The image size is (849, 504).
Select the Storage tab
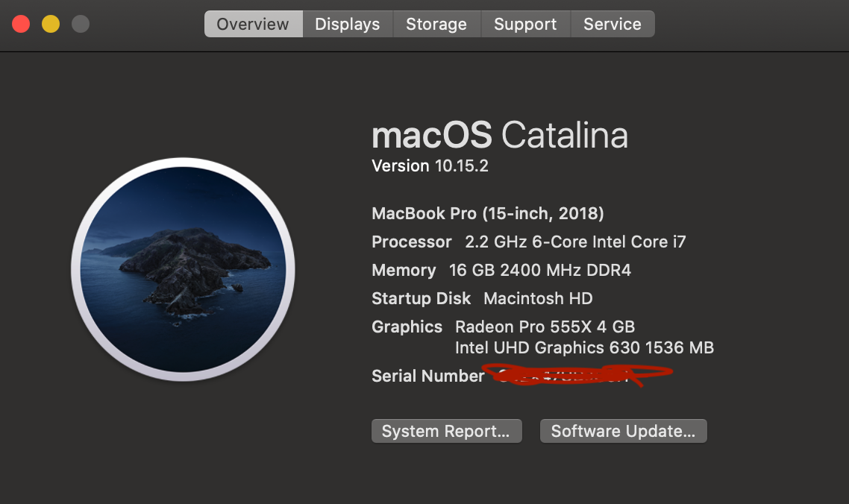pyautogui.click(x=436, y=24)
